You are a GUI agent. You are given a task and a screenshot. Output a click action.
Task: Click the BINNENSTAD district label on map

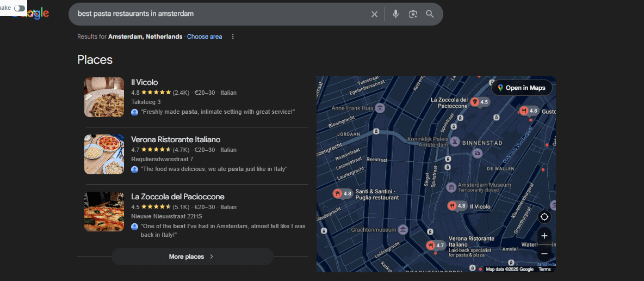pyautogui.click(x=482, y=143)
